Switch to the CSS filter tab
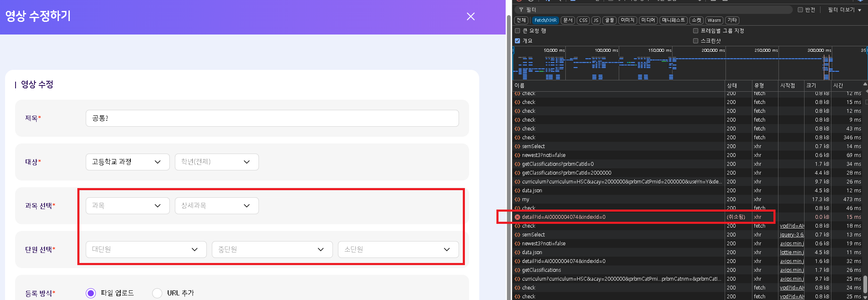The image size is (868, 300). point(583,20)
